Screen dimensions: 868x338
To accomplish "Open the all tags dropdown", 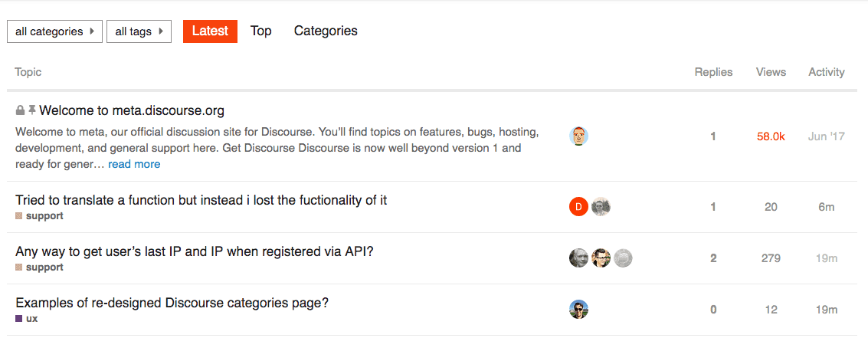I will [139, 31].
